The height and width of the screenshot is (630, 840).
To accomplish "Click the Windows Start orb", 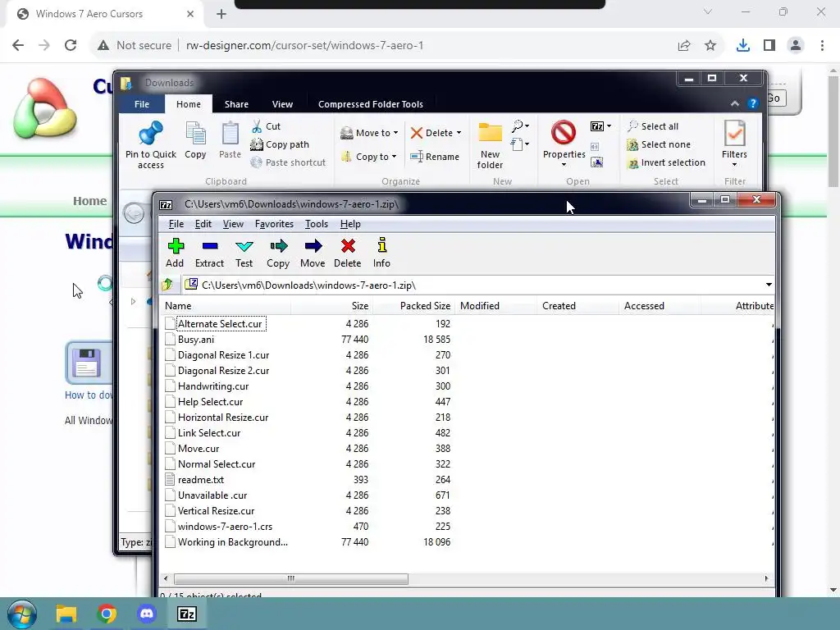I will click(x=22, y=614).
